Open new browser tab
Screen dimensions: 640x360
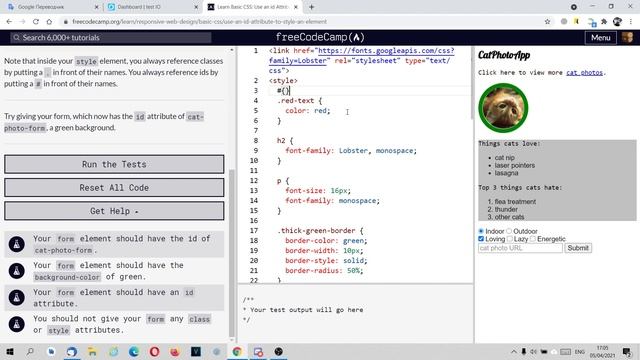tap(311, 7)
